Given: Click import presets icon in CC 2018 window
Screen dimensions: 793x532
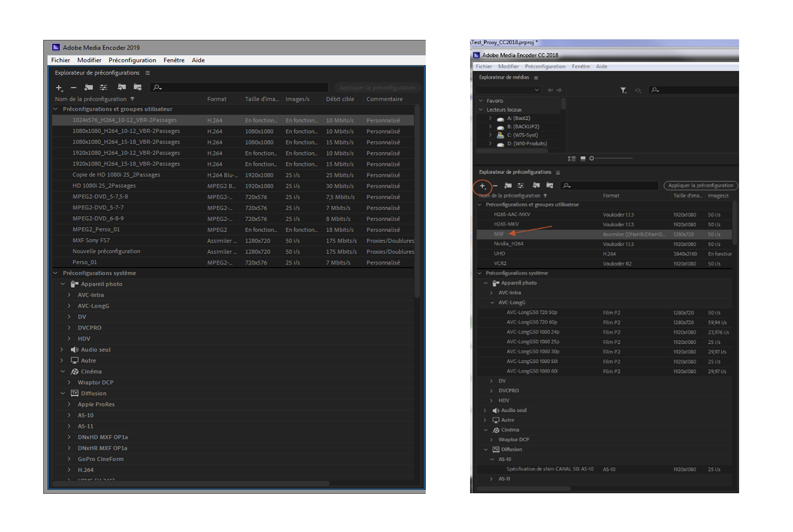Looking at the screenshot, I should (x=536, y=185).
